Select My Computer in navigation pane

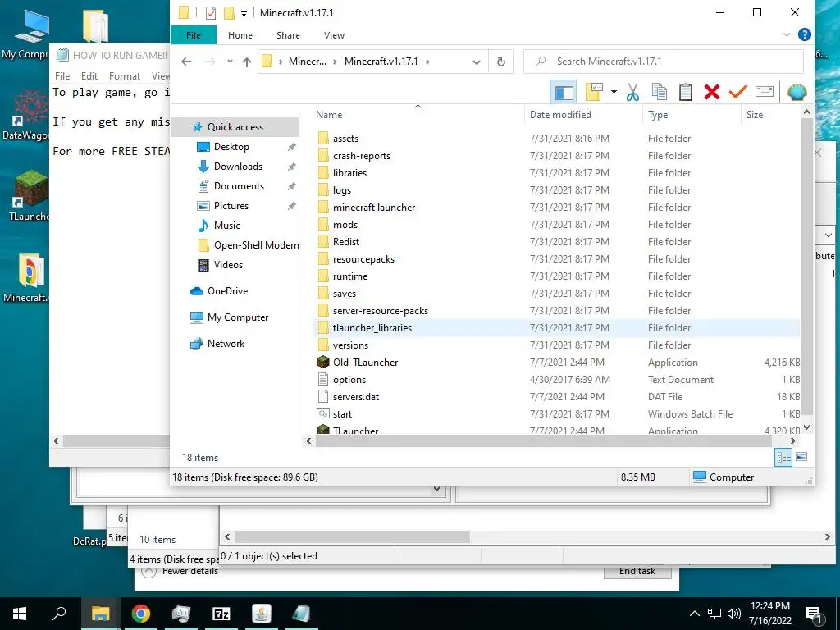point(238,317)
